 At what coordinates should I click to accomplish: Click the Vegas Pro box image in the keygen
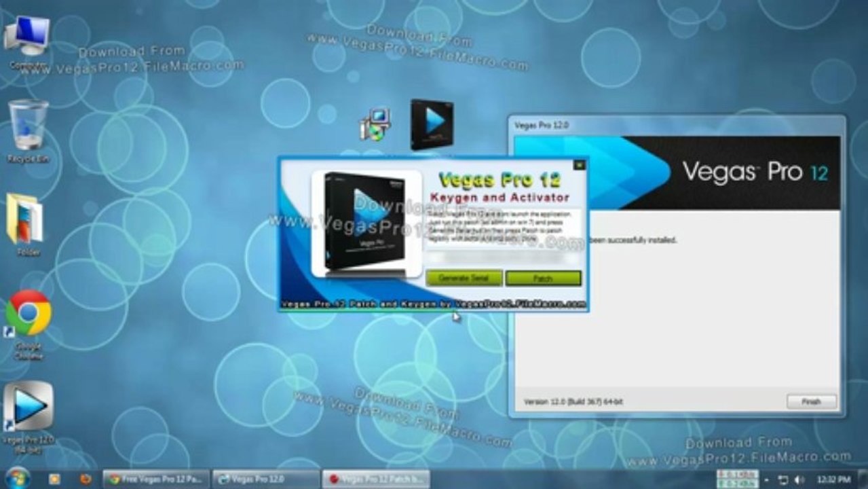[366, 224]
